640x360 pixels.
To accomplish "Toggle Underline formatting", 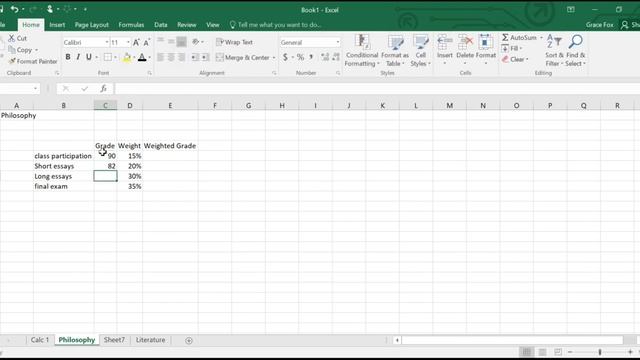I will coord(88,57).
